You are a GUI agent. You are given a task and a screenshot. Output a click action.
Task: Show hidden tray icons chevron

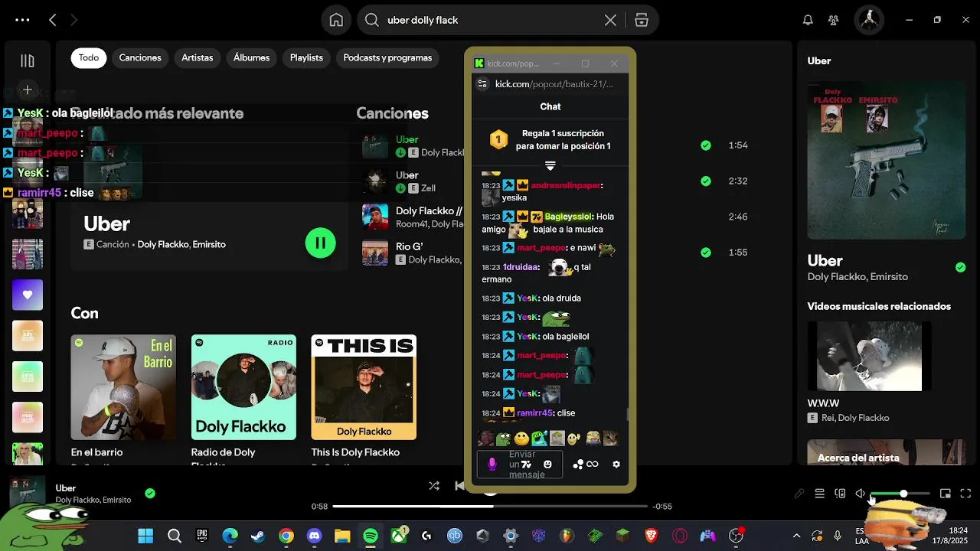(796, 536)
